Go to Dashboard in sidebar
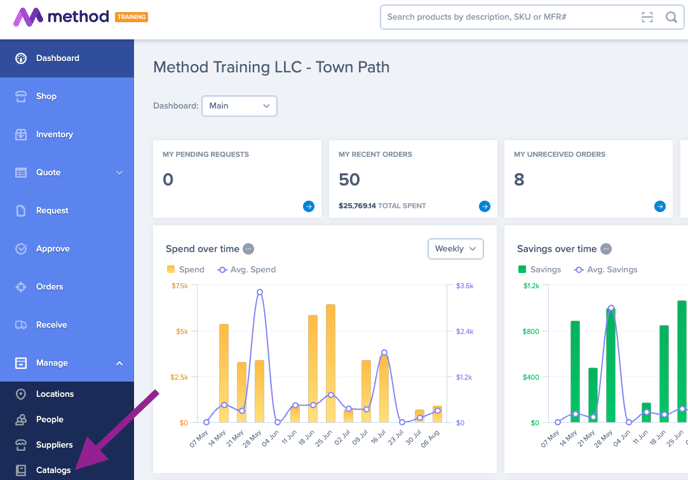This screenshot has height=480, width=688. coord(67,58)
